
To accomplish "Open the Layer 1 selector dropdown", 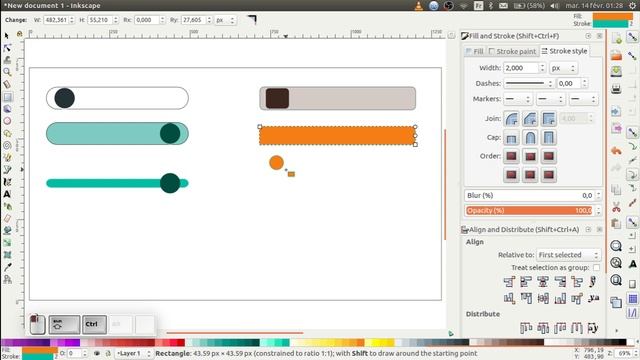I will [133, 353].
